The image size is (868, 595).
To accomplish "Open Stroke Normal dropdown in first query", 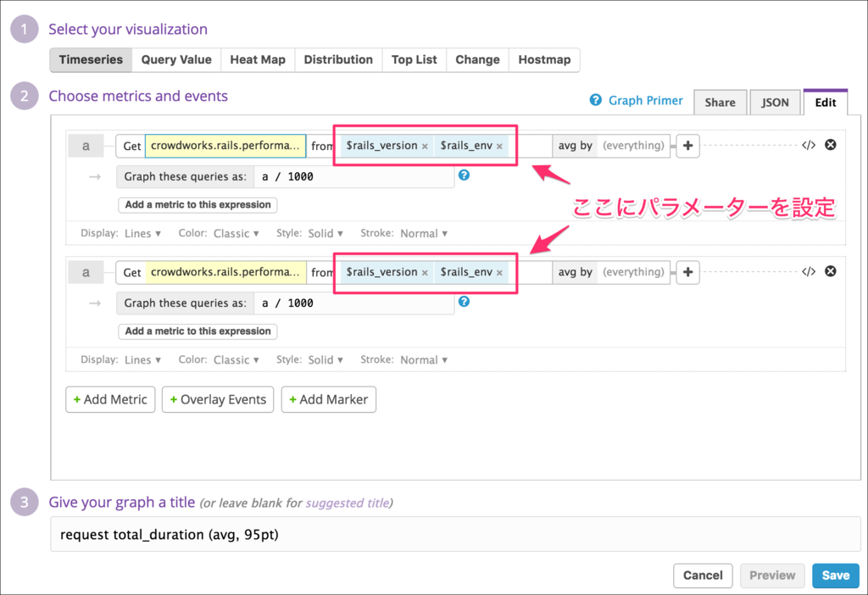I will pyautogui.click(x=424, y=234).
